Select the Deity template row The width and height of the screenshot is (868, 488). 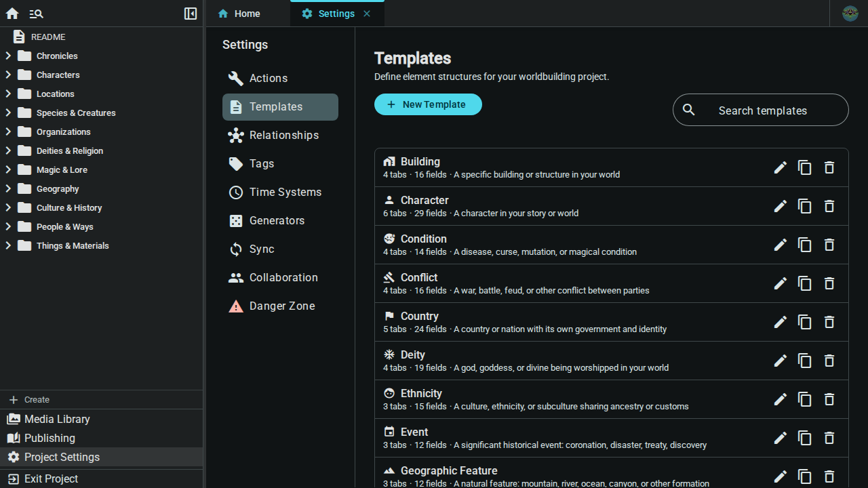pyautogui.click(x=612, y=361)
